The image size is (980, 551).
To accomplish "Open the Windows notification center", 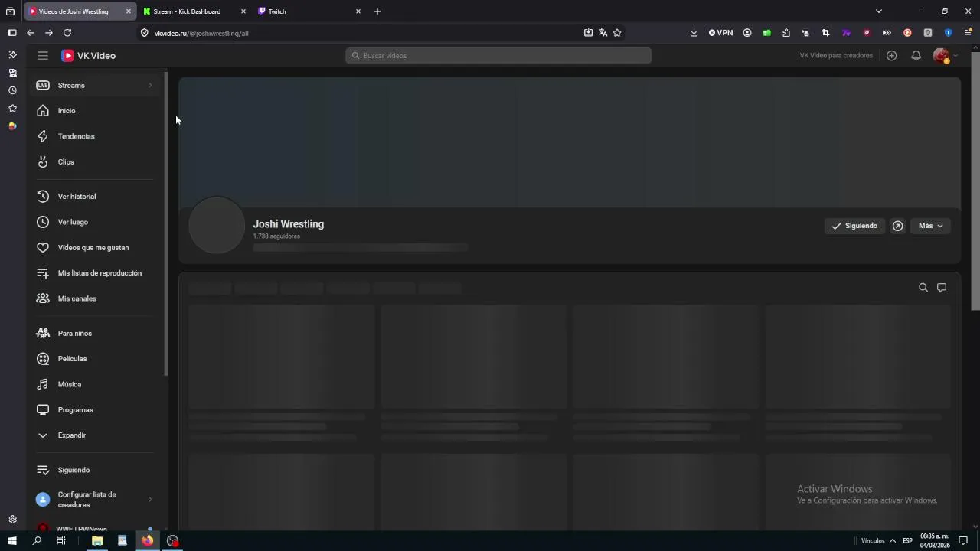I will (963, 541).
